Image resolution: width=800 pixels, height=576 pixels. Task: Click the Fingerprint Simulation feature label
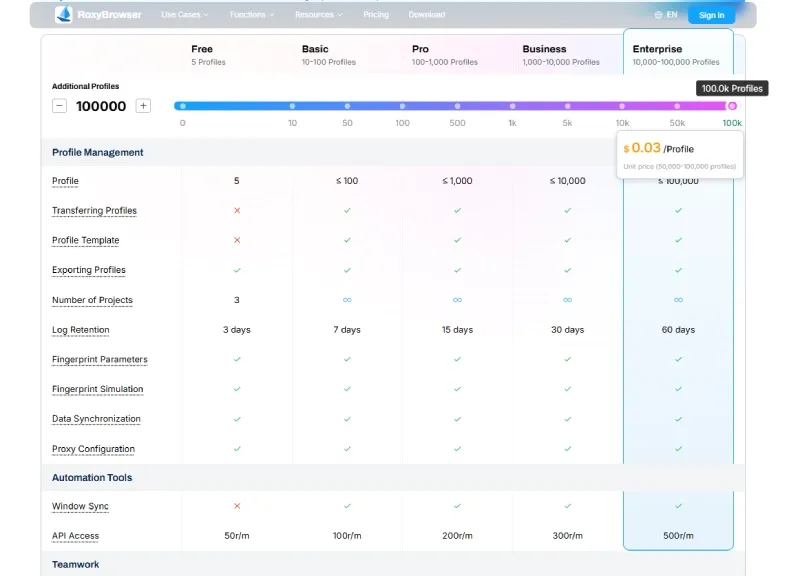click(97, 389)
